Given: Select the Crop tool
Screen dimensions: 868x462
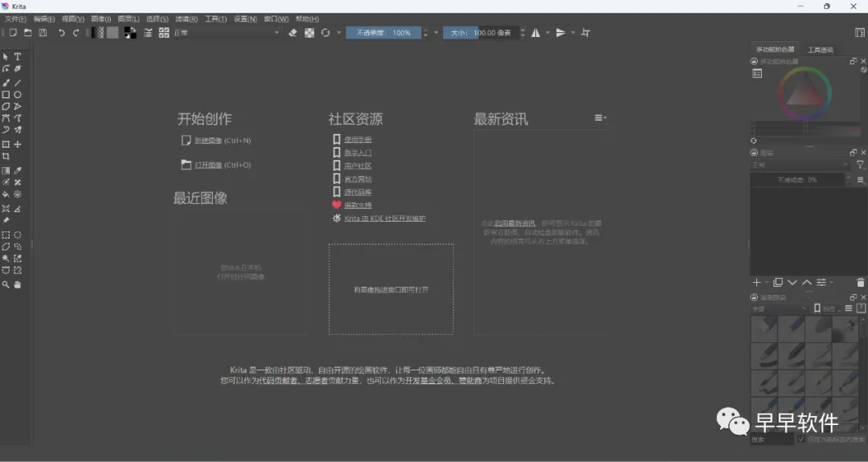Looking at the screenshot, I should click(6, 156).
